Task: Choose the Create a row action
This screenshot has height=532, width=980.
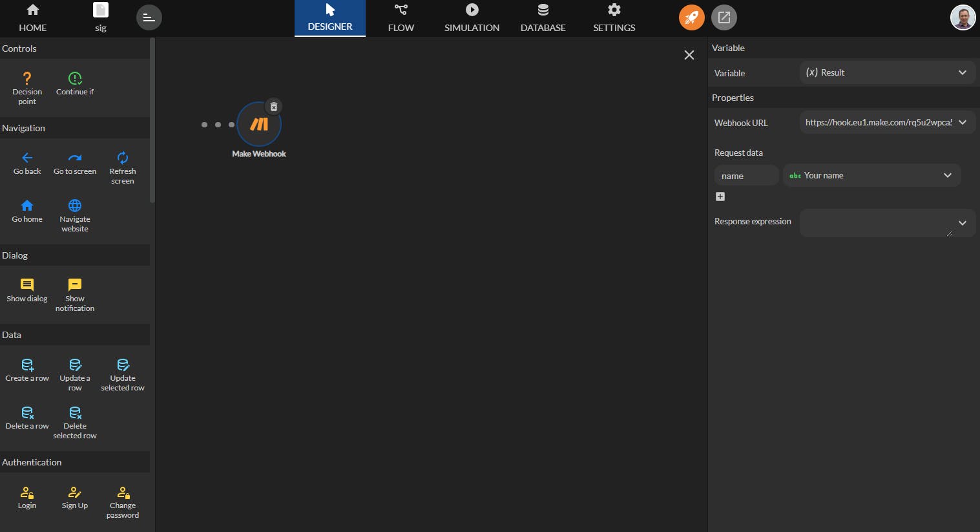Action: 27,370
